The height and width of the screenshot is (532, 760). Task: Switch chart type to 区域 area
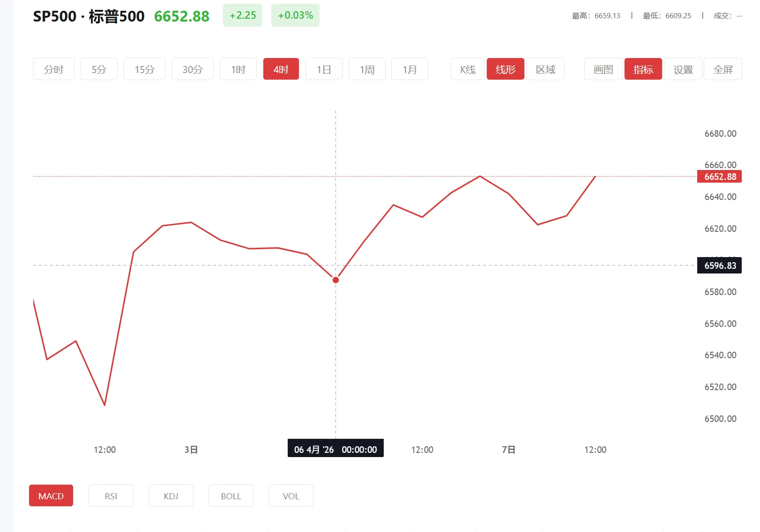click(545, 69)
